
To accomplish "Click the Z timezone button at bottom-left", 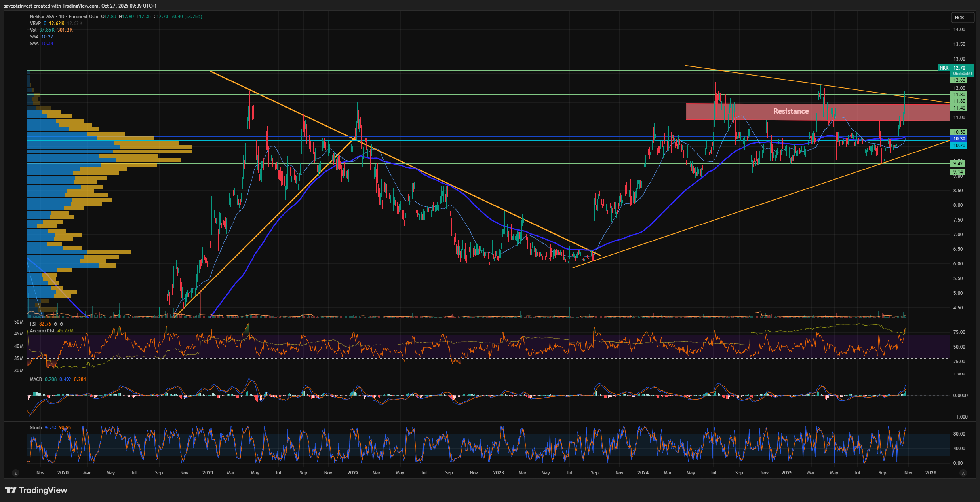I will pos(15,473).
